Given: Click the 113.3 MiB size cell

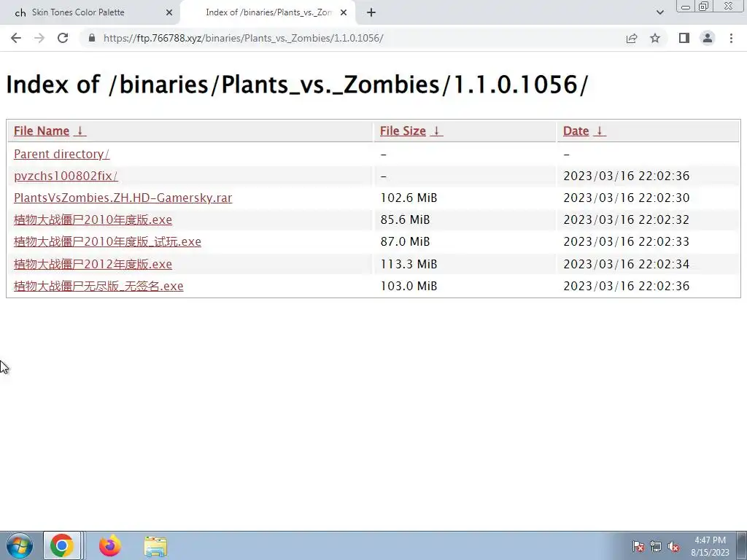Looking at the screenshot, I should [x=409, y=264].
